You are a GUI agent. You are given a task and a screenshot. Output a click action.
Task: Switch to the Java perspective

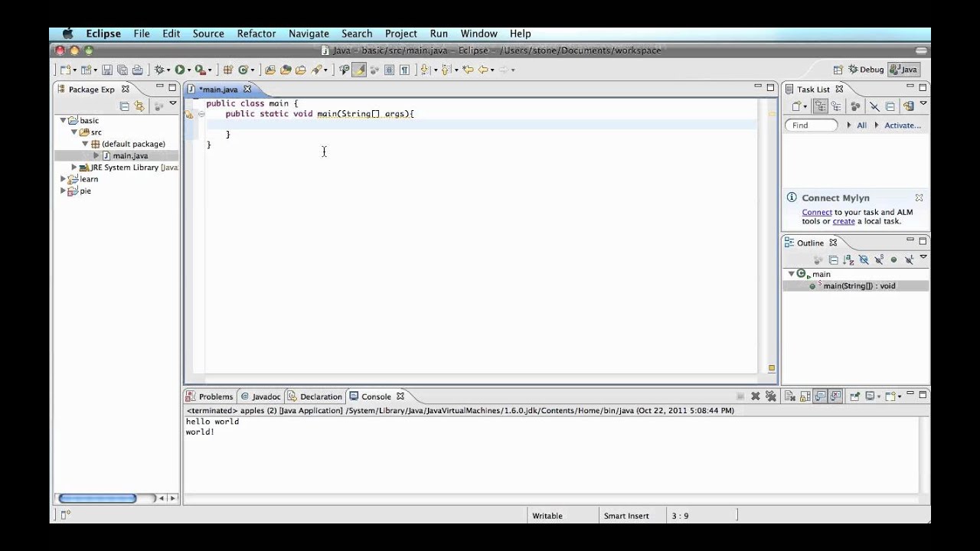coord(903,70)
